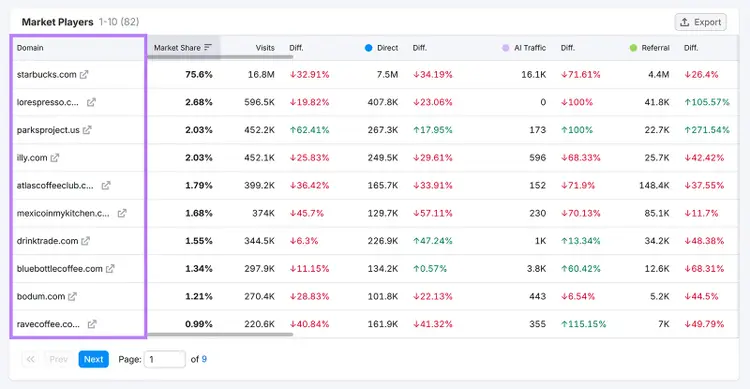
Task: Click the ↑47.24% direct diff value
Action: [432, 241]
